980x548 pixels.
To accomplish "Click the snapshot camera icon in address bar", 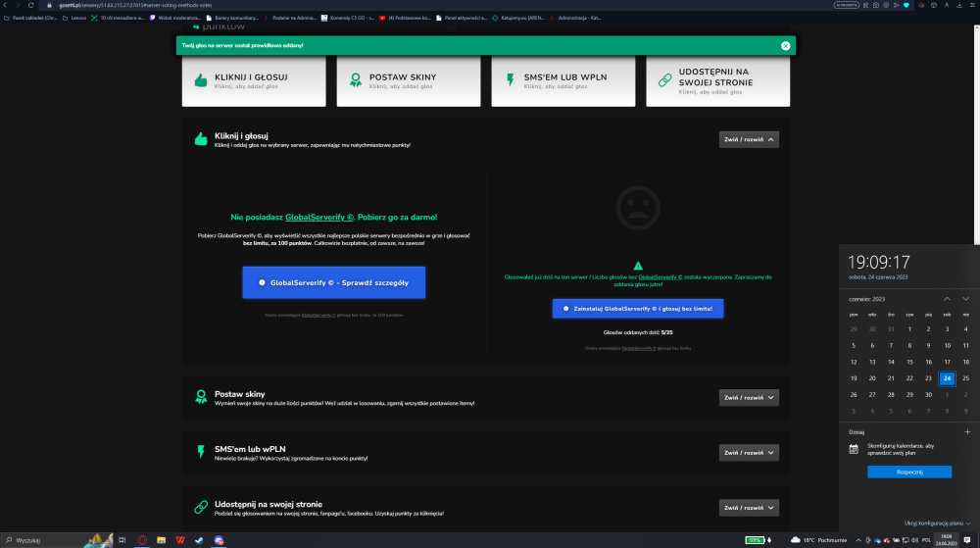I will [875, 5].
